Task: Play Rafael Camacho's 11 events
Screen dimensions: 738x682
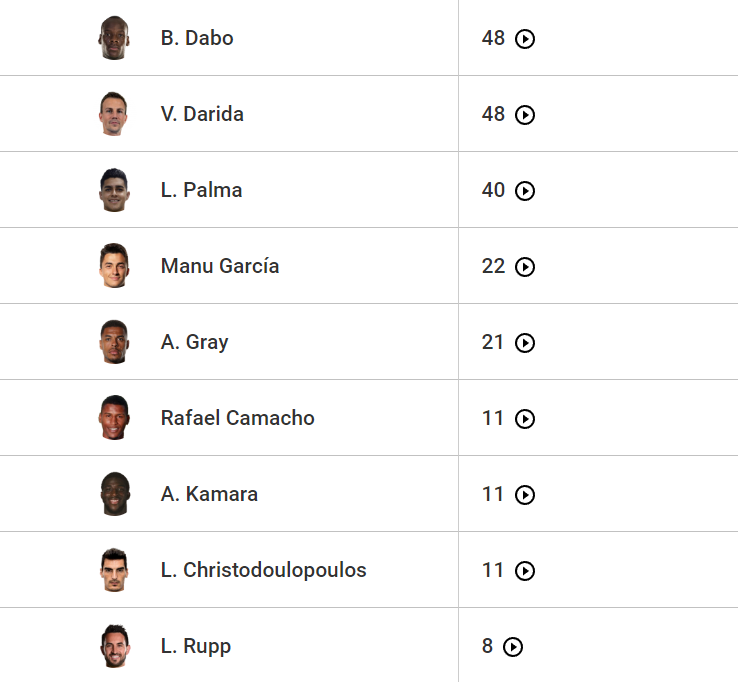Action: click(x=525, y=419)
